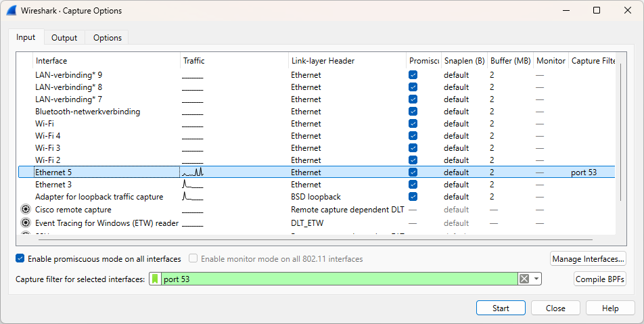Sort by the Link-layer Header column
Image resolution: width=644 pixels, height=324 pixels.
pos(347,61)
